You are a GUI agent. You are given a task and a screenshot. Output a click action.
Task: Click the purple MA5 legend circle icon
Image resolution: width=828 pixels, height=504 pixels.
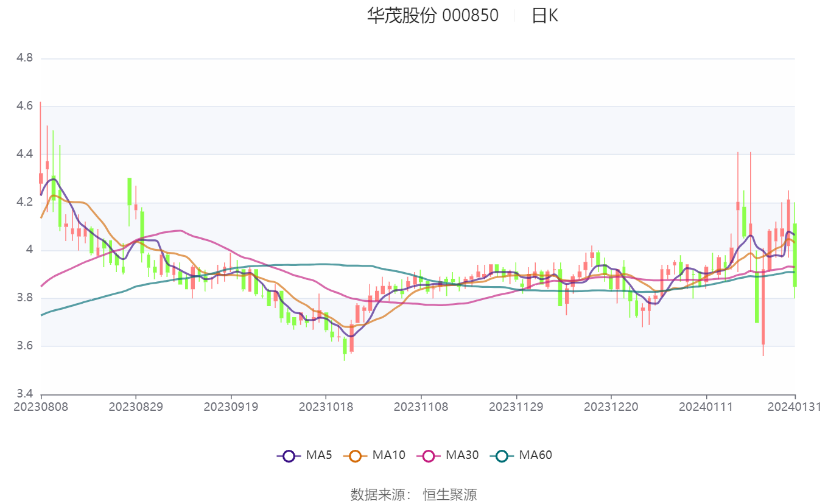pos(289,455)
